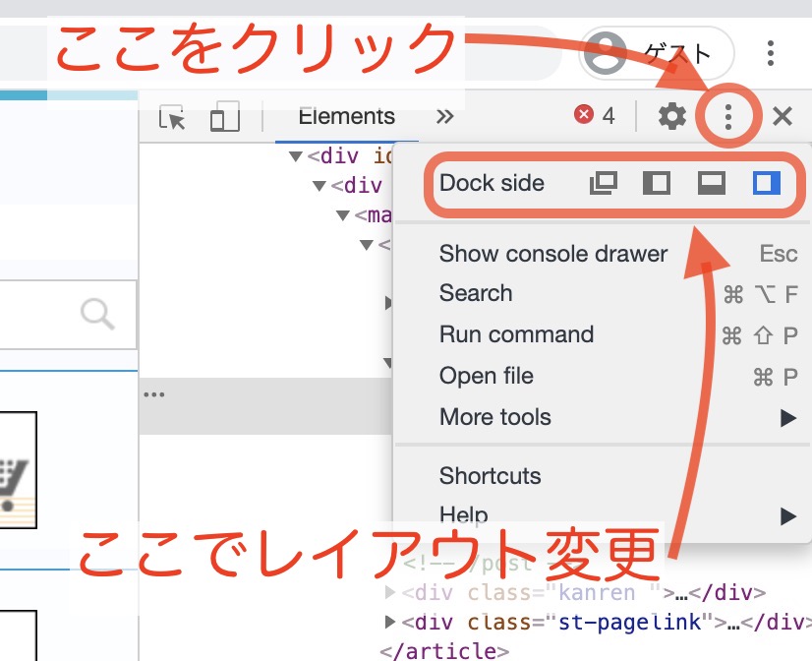Open the DevTools three-dot customize menu

[x=728, y=116]
